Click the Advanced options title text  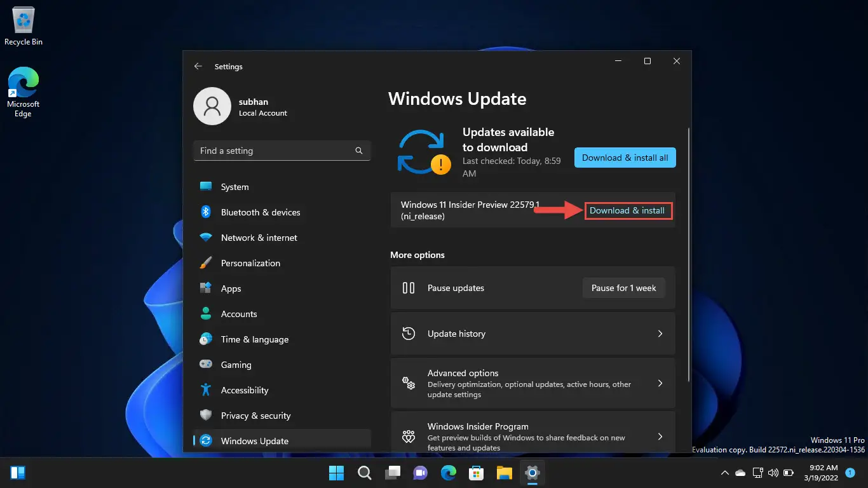463,373
